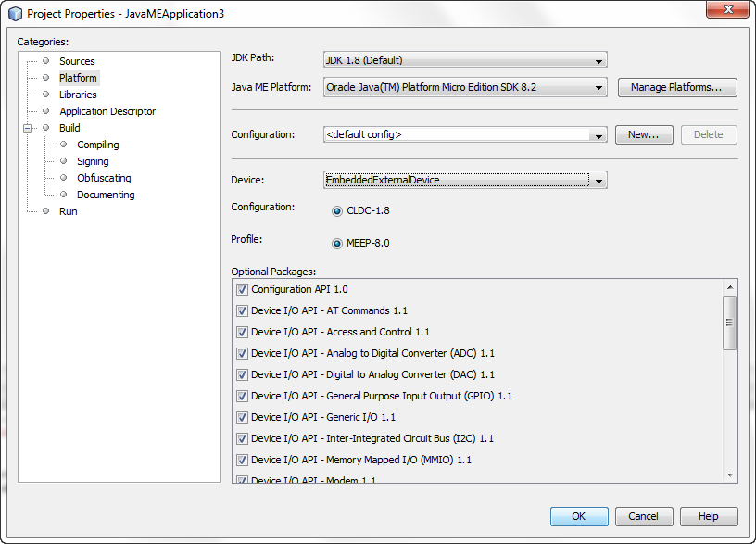Click Cancel button
Viewport: 756px width, 544px height.
(x=644, y=516)
